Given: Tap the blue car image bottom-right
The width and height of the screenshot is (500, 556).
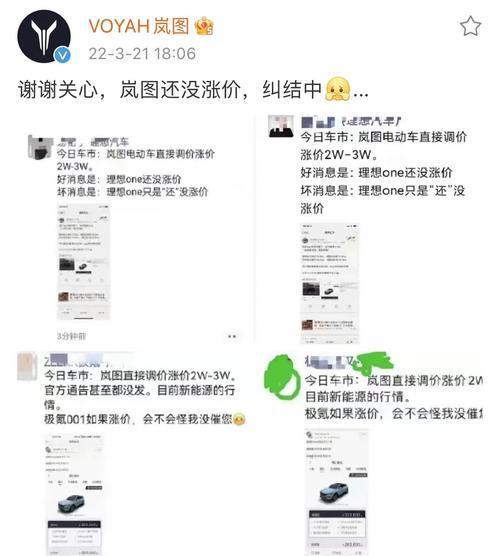Looking at the screenshot, I should (334, 492).
